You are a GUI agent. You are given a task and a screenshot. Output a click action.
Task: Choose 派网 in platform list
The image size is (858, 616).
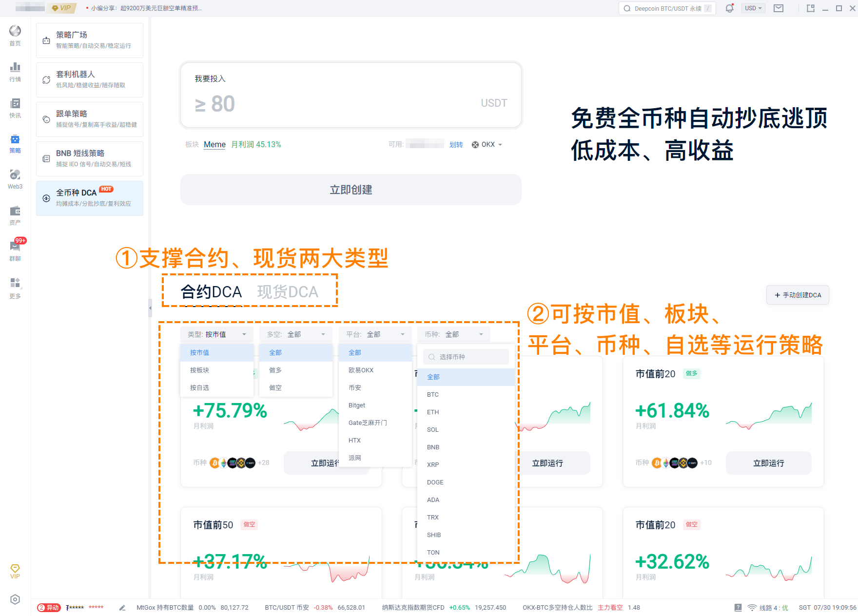375,458
